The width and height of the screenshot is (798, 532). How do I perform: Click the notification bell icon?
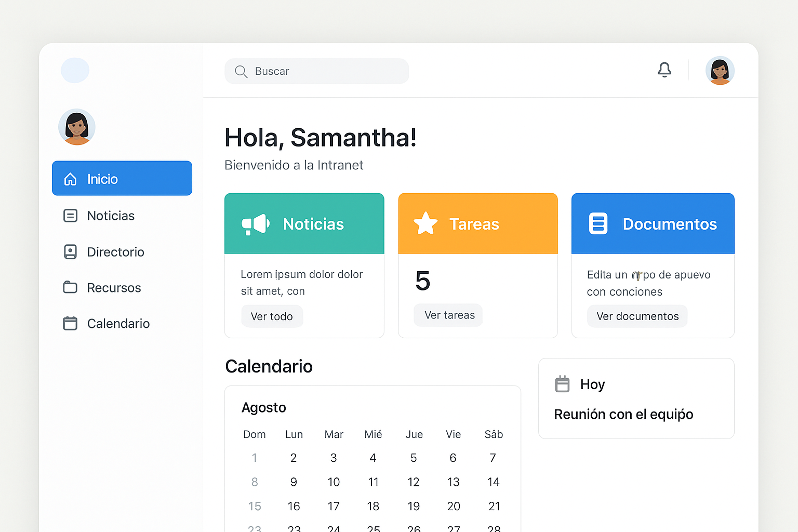[x=664, y=70]
